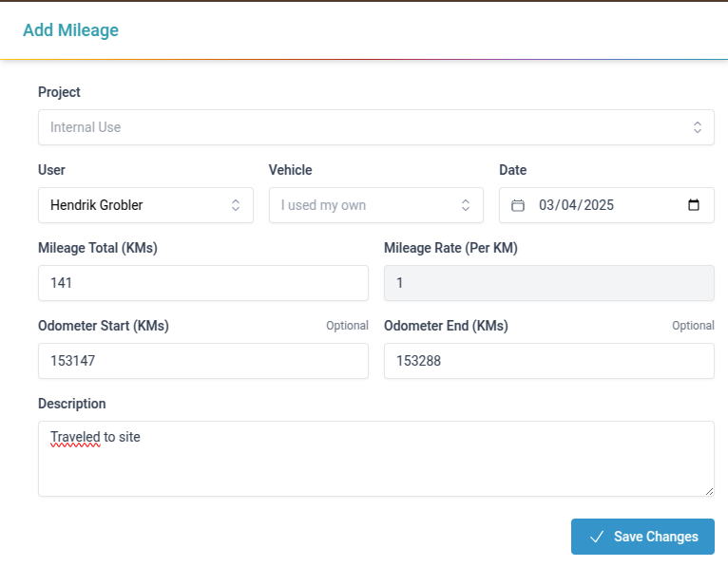Click the chevron arrows in the Project field
The width and height of the screenshot is (728, 567).
[697, 127]
